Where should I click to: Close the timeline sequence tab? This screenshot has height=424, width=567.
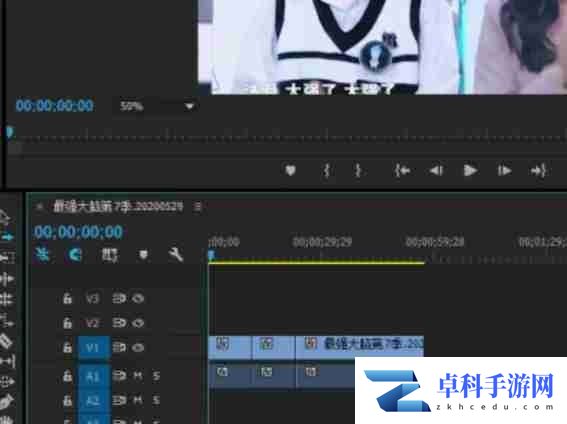[39, 207]
